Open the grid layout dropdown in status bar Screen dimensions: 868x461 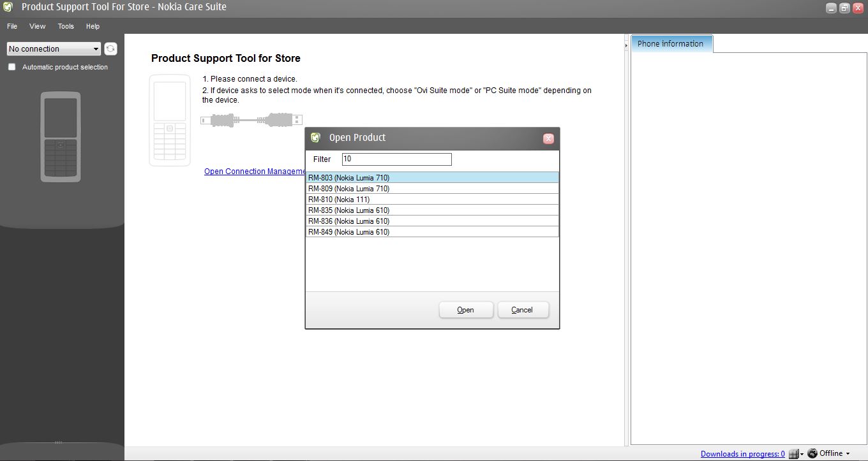pyautogui.click(x=796, y=454)
